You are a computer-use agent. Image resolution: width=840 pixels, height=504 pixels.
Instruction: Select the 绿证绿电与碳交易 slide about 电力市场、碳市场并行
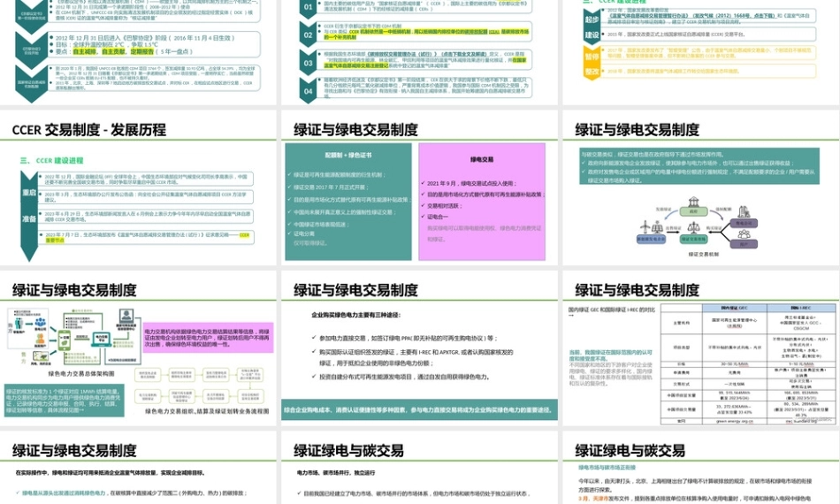coord(419,468)
